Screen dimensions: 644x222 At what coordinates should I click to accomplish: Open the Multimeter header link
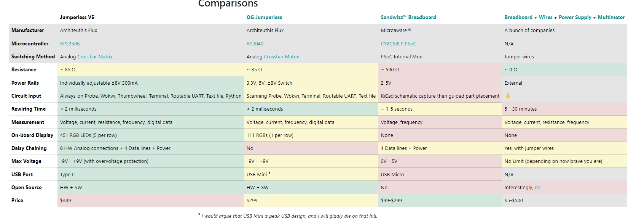pos(611,17)
